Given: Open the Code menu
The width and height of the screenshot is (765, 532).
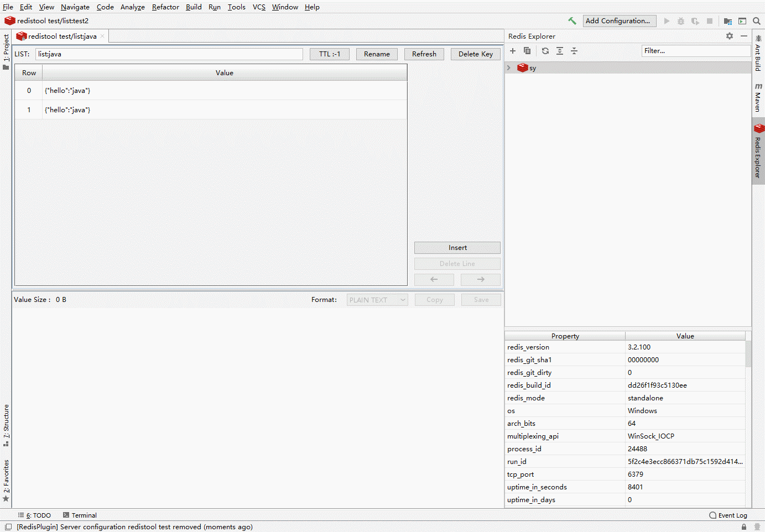Looking at the screenshot, I should tap(105, 7).
